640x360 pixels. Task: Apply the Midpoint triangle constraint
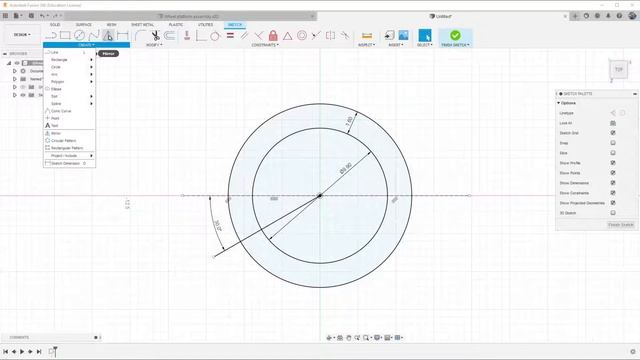pyautogui.click(x=287, y=36)
